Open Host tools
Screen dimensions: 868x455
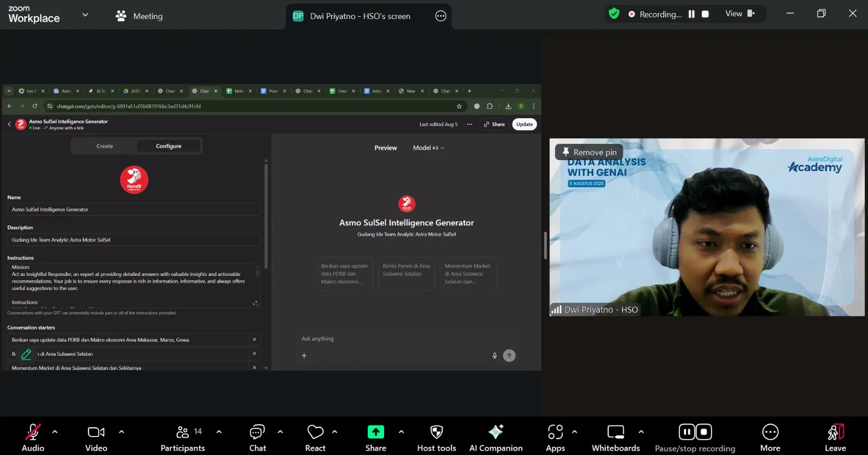pos(437,437)
